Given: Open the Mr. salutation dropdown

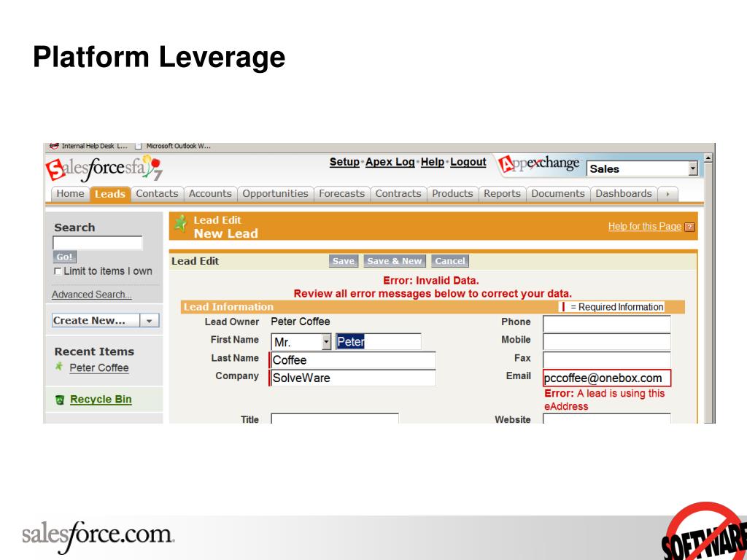Looking at the screenshot, I should [x=326, y=341].
